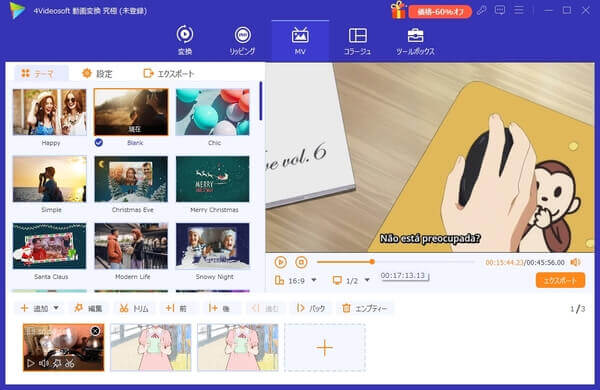This screenshot has width=600, height=390.
Task: Click scissors icon on the first clip
Action: [x=70, y=363]
